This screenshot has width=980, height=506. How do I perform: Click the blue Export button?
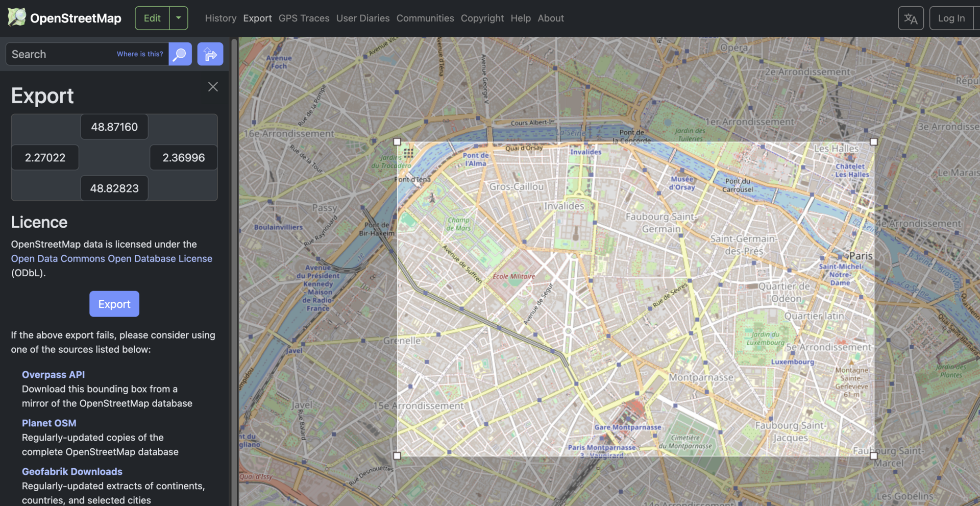pyautogui.click(x=114, y=304)
